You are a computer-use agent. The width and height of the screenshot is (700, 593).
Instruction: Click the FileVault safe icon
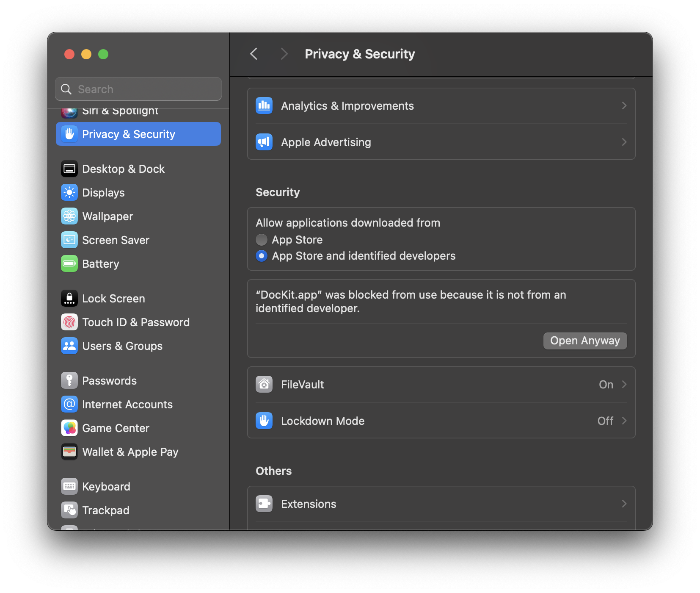(x=264, y=384)
